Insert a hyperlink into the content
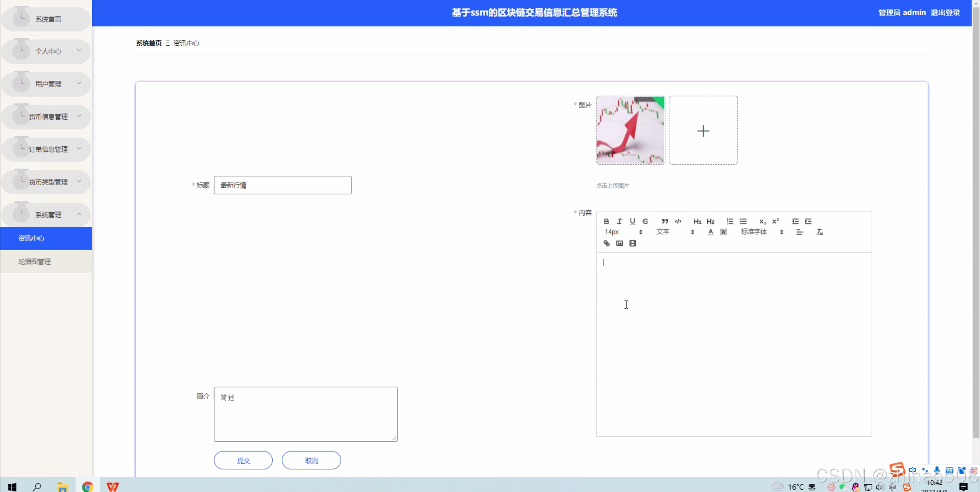 pyautogui.click(x=606, y=244)
